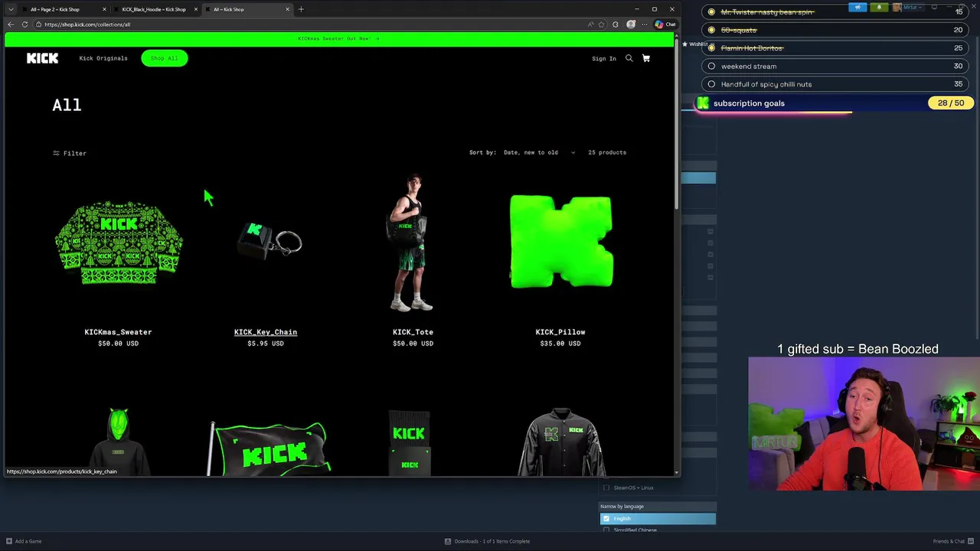Viewport: 980px width, 551px height.
Task: Open the green KICK pillow thumbnail
Action: [x=560, y=242]
